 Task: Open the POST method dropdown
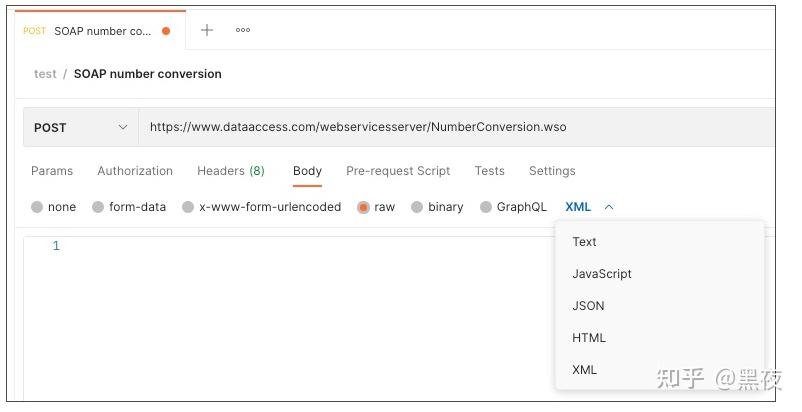(81, 127)
